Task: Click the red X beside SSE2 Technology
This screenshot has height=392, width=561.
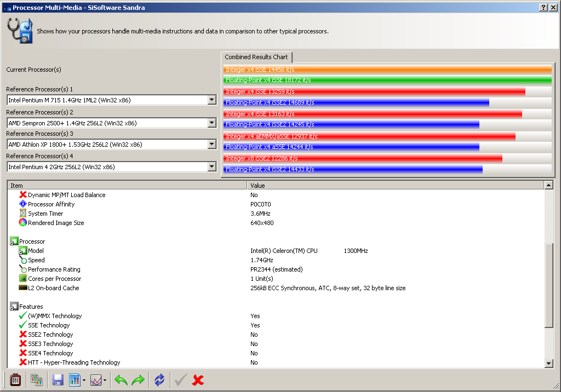Action: coord(23,334)
